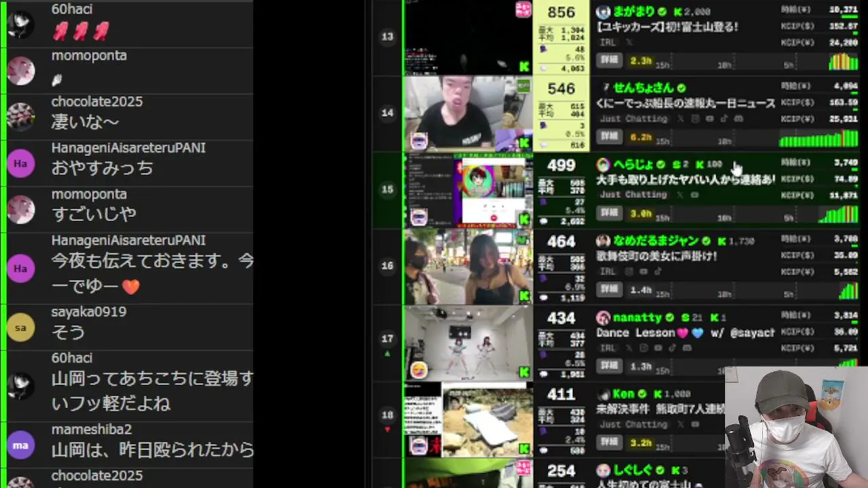Open X profile icon in まがまり row

click(629, 42)
